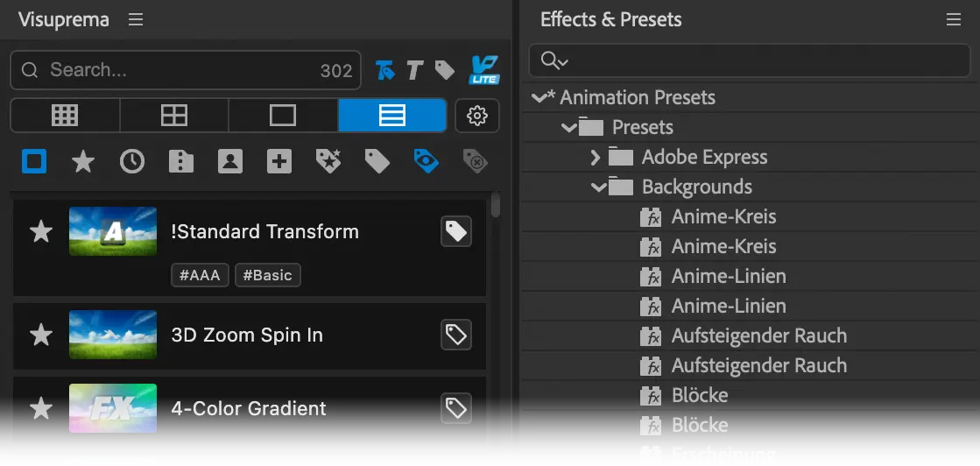The width and height of the screenshot is (980, 466).
Task: Expand the Adobe Express folder
Action: tap(595, 157)
